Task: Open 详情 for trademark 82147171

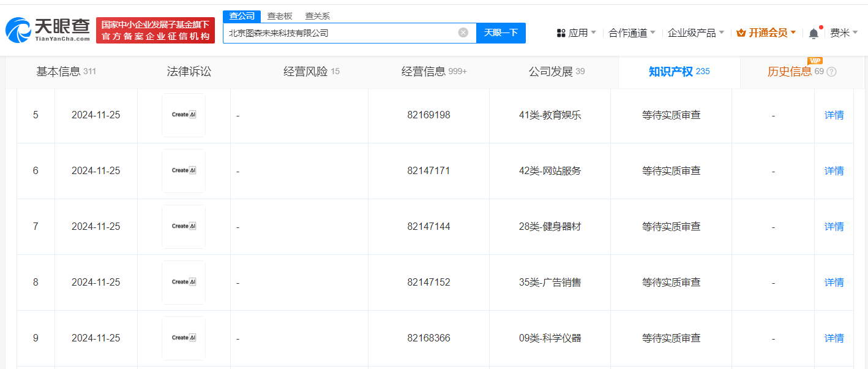Action: point(834,170)
